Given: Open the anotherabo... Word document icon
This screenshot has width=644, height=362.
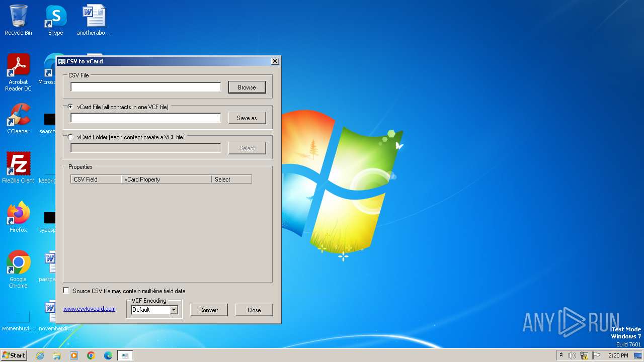Looking at the screenshot, I should 94,20.
